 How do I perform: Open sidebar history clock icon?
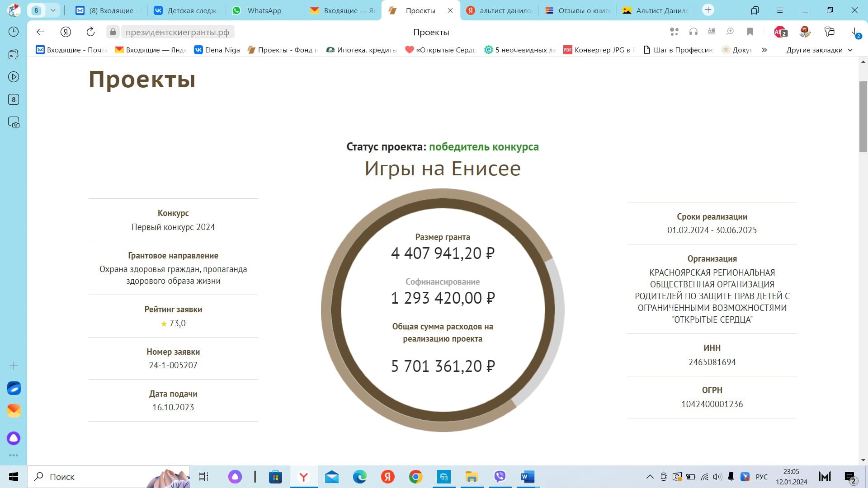14,32
